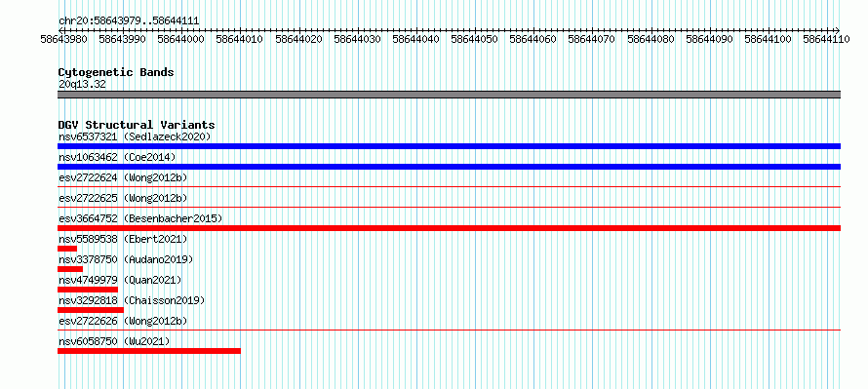Image resolution: width=868 pixels, height=389 pixels.
Task: Open esv3664752 (Besenbacher2015) variant label
Action: 140,218
